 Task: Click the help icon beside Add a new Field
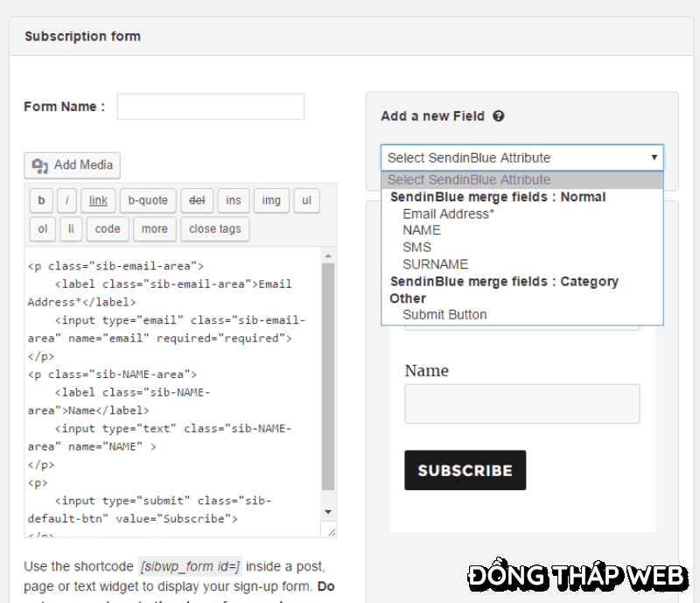pos(498,116)
